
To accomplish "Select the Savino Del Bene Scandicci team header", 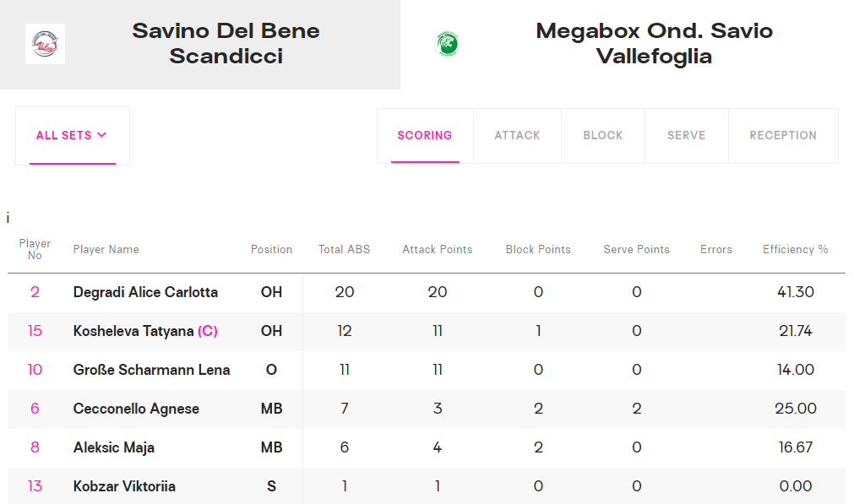I will click(200, 44).
